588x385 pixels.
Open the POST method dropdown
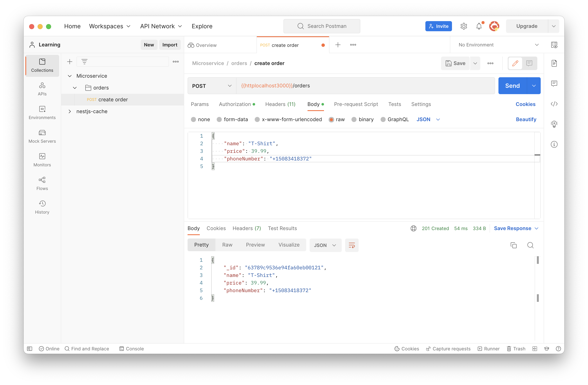[212, 86]
